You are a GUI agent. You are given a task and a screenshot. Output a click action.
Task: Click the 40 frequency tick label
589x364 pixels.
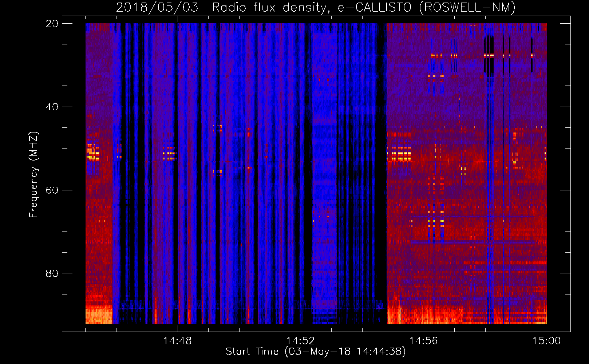pos(52,107)
